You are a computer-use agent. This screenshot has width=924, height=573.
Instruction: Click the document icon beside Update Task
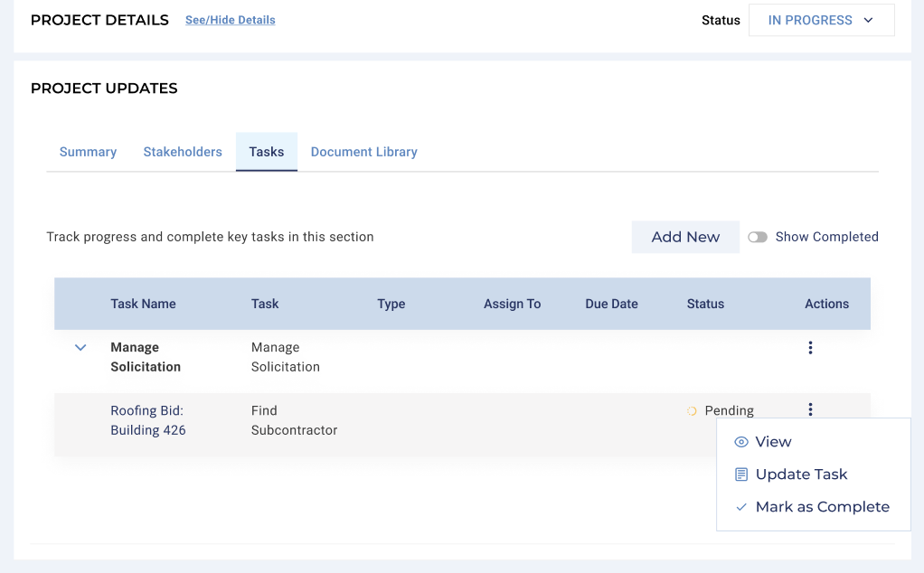pos(741,474)
